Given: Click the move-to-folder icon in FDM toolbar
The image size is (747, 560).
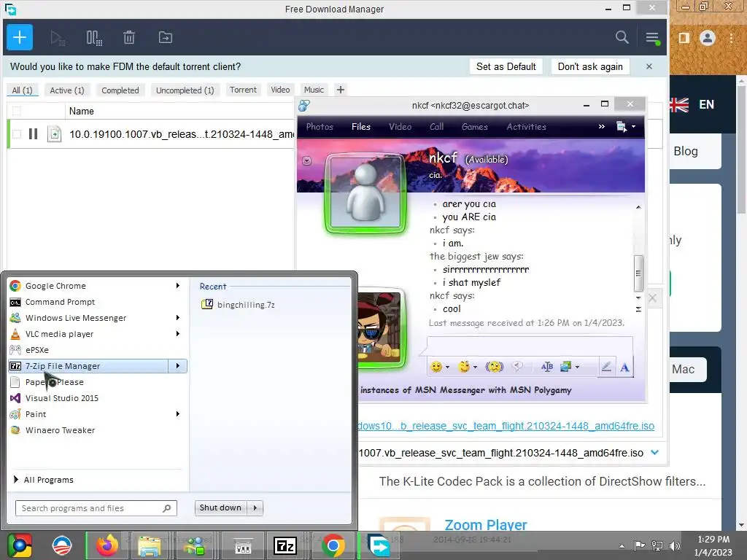Looking at the screenshot, I should click(x=166, y=37).
